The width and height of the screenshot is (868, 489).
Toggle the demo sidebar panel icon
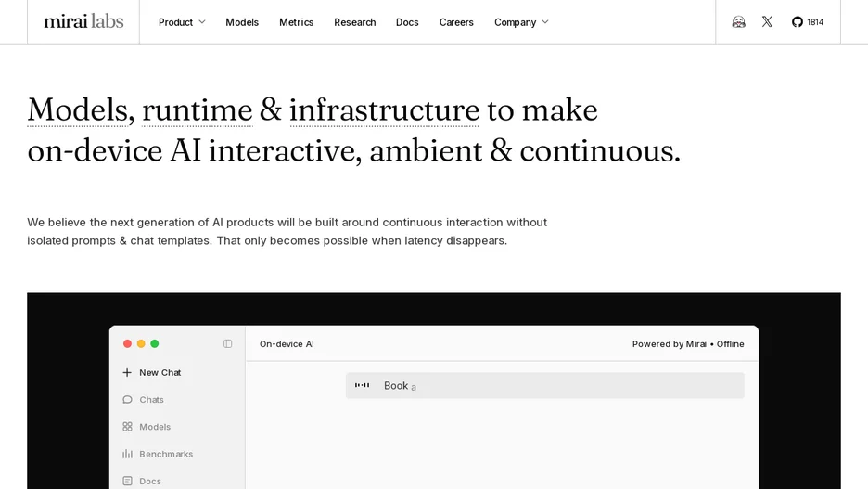pyautogui.click(x=227, y=343)
